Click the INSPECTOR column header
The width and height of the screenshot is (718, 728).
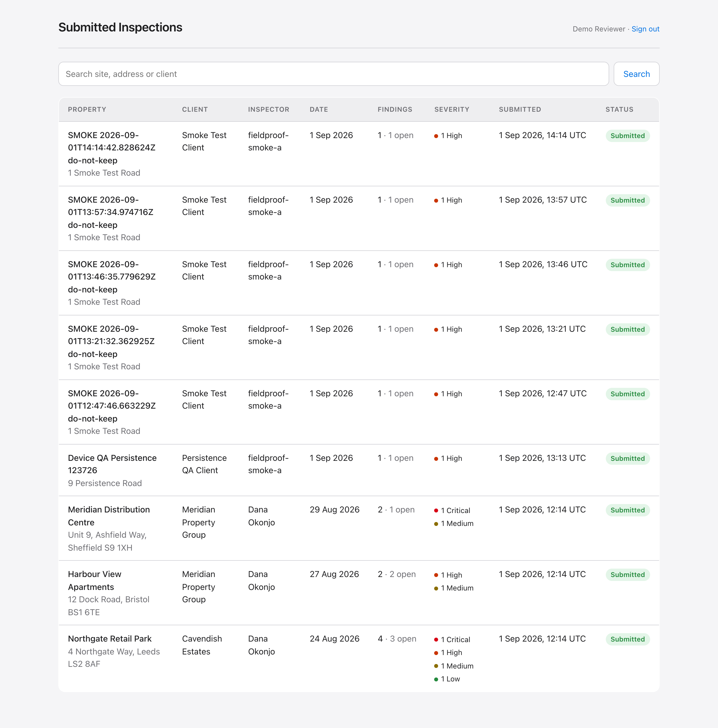click(268, 109)
